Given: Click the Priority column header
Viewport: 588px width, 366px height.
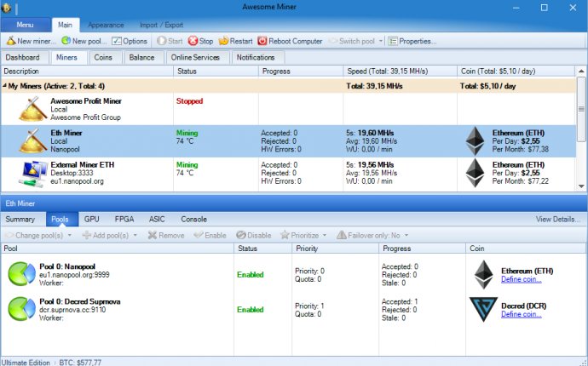Looking at the screenshot, I should (335, 249).
